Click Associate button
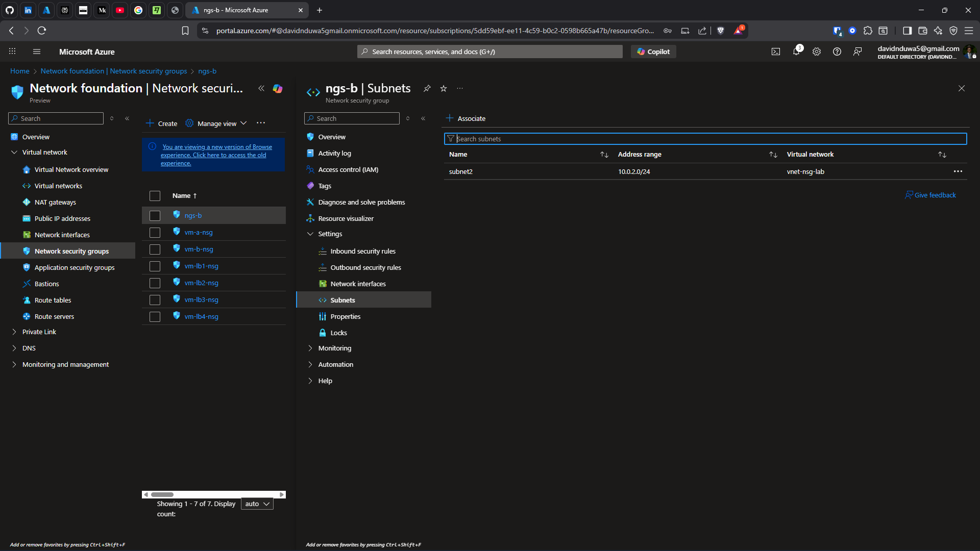This screenshot has width=980, height=551. [x=465, y=118]
